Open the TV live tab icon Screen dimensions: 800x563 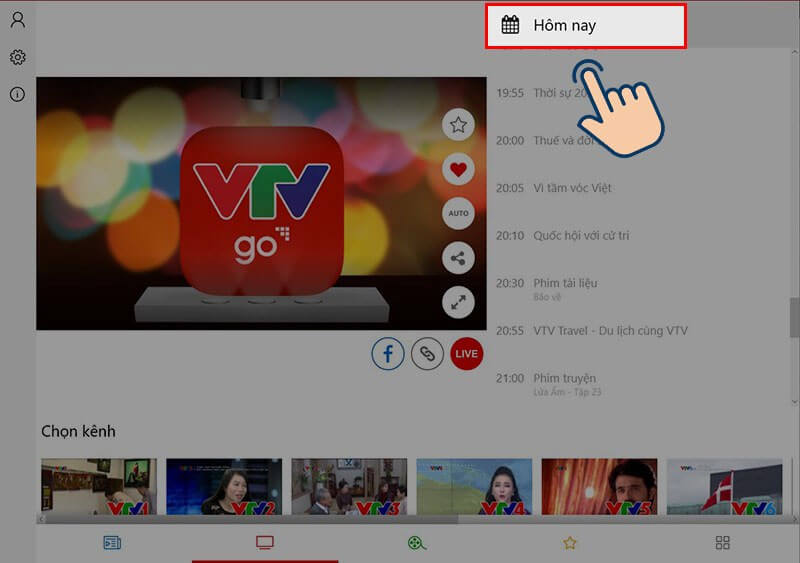click(265, 543)
